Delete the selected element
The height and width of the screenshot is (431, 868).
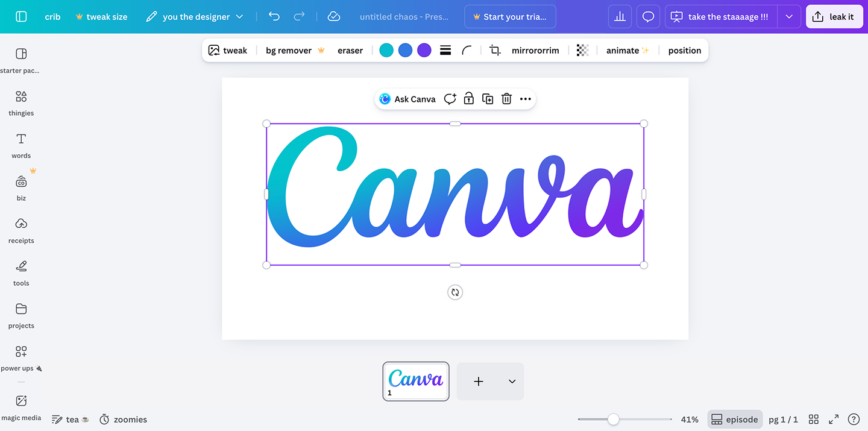pyautogui.click(x=506, y=99)
